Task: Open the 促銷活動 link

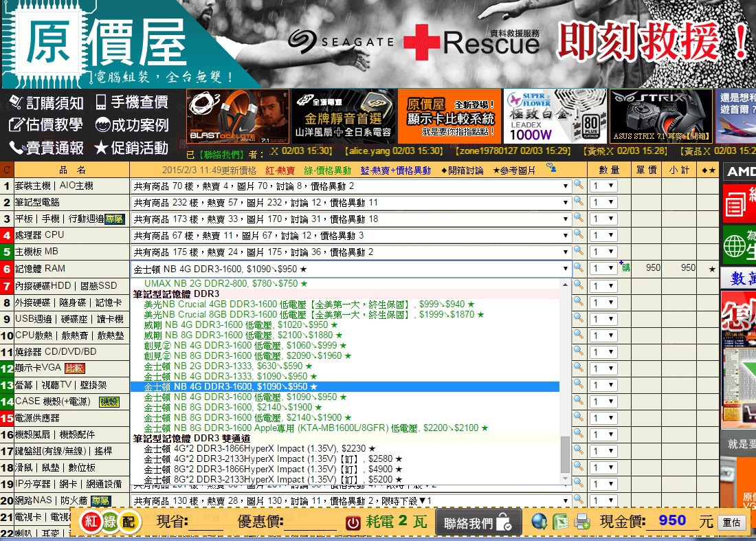Action: 132,148
